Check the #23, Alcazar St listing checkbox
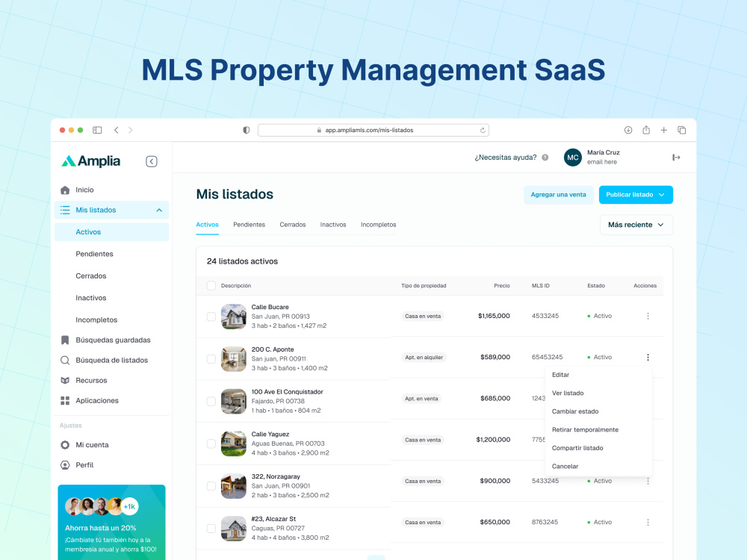The height and width of the screenshot is (560, 747). click(211, 529)
